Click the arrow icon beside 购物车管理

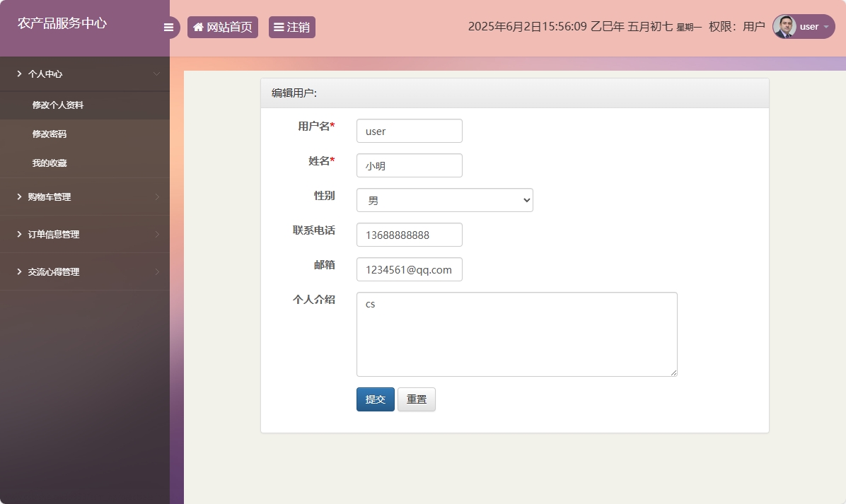point(158,197)
